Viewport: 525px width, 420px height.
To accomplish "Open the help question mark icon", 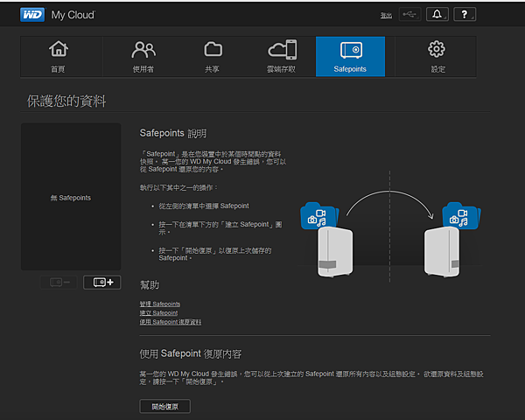I will pyautogui.click(x=465, y=14).
